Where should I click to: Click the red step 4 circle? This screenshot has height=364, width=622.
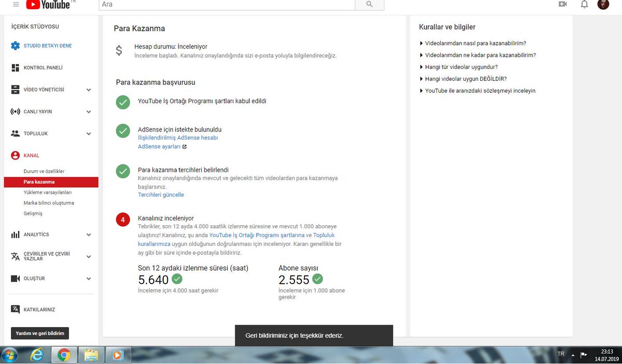pos(123,220)
